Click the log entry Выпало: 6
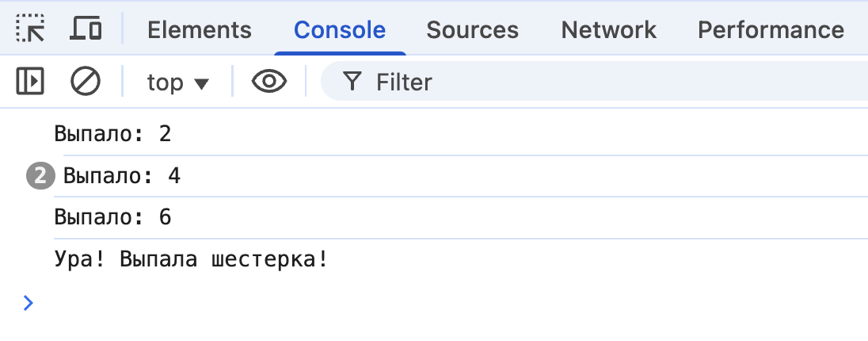868x341 pixels. [112, 217]
